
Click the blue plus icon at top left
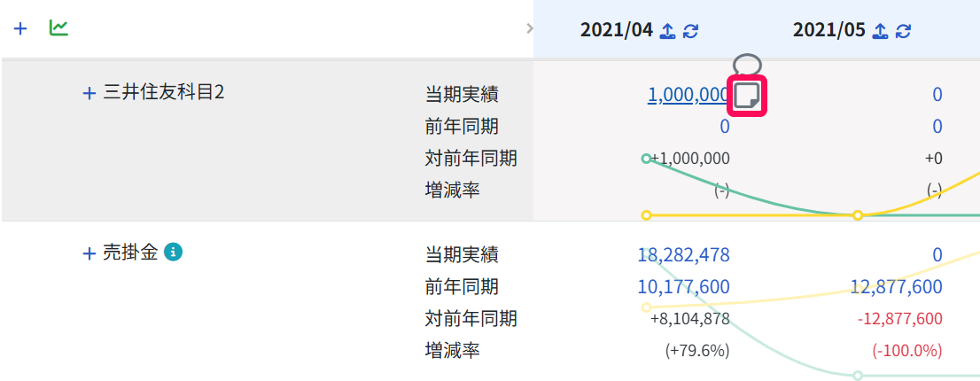[x=20, y=28]
